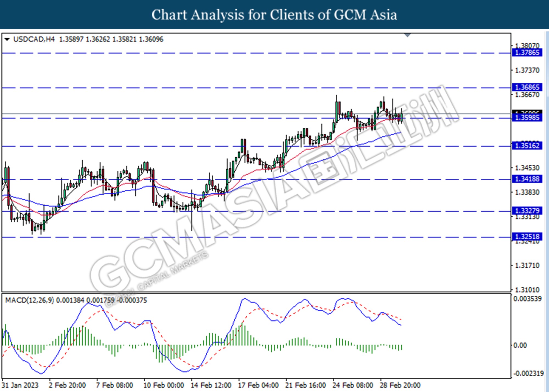Click the 2 Feb 20:00 time label
Screen dimensions: 549x392
[68, 385]
